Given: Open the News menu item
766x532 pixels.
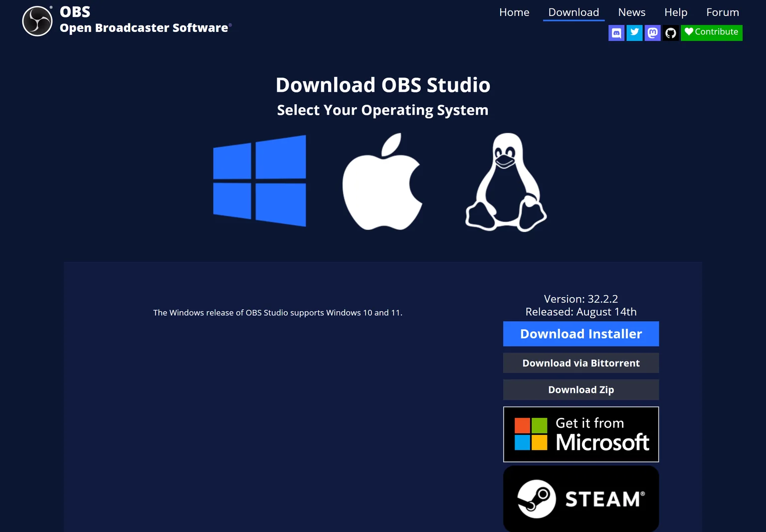Looking at the screenshot, I should click(x=632, y=12).
